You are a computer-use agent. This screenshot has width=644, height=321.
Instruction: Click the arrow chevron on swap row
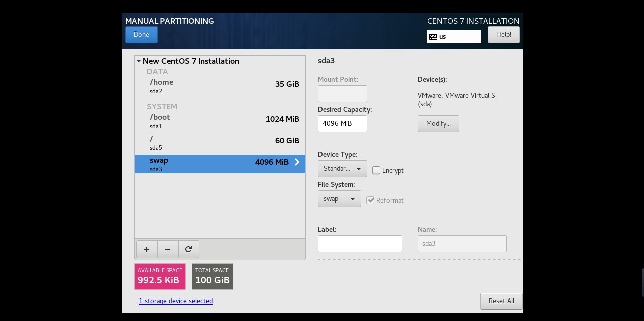point(297,162)
